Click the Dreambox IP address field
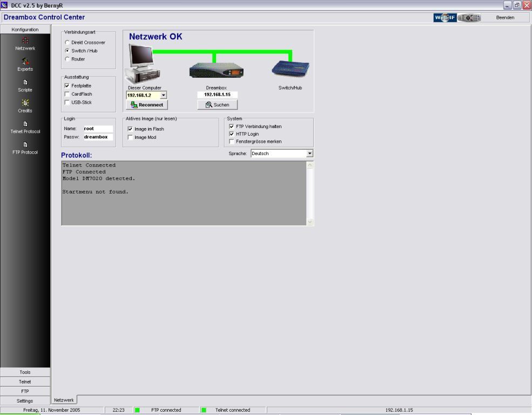Image resolution: width=532 pixels, height=415 pixels. (218, 95)
